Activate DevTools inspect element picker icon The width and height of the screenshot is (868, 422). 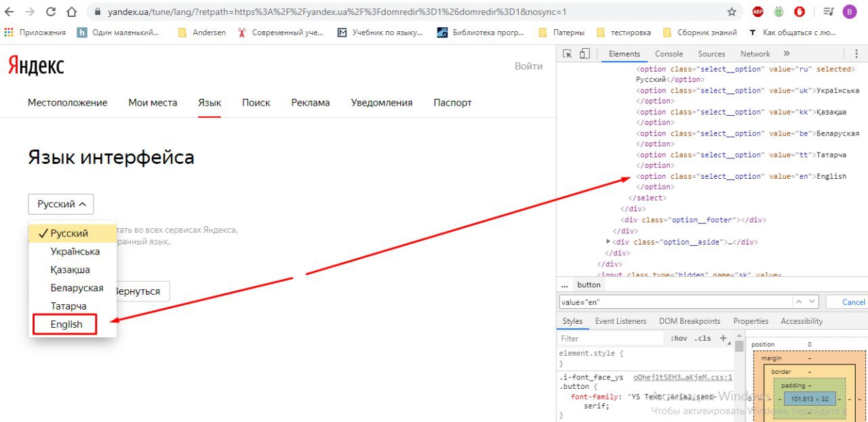(x=568, y=54)
